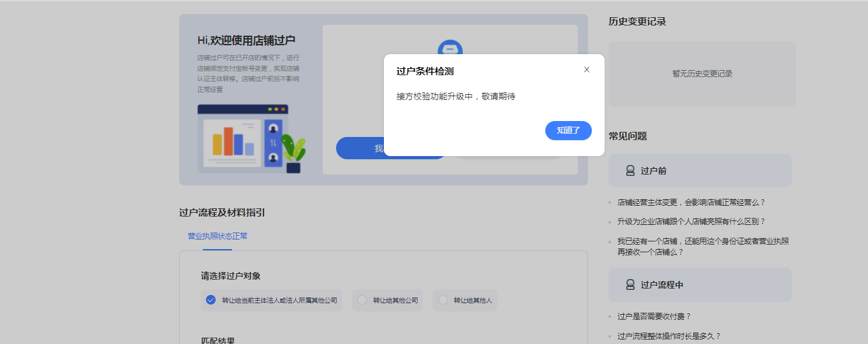
Task: Click the 历史变更记录 heading
Action: (x=637, y=22)
